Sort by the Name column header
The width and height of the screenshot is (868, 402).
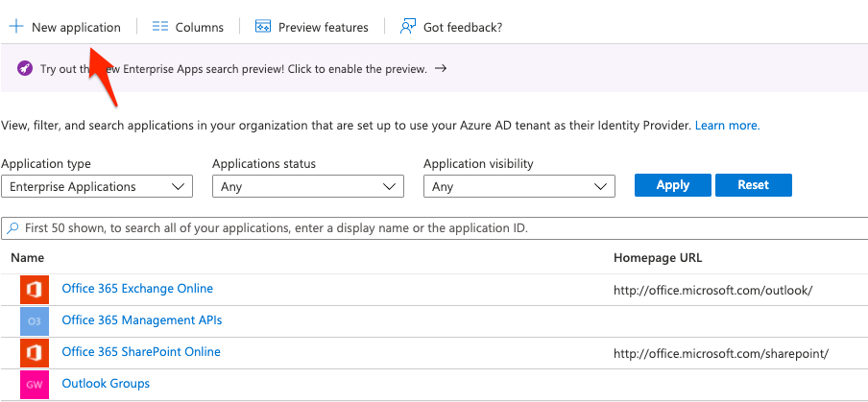tap(28, 258)
